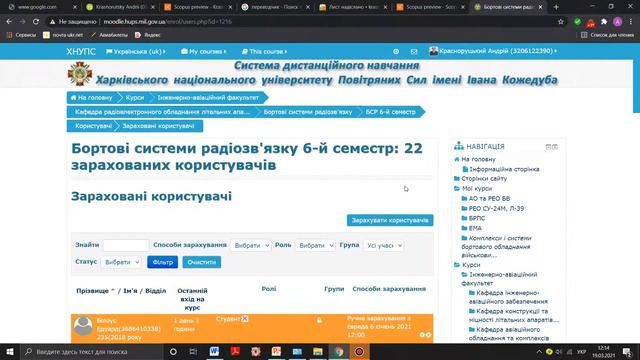Image resolution: width=640 pixels, height=360 pixels.
Task: Open the settings gear icon in Moodle header
Action: (396, 51)
